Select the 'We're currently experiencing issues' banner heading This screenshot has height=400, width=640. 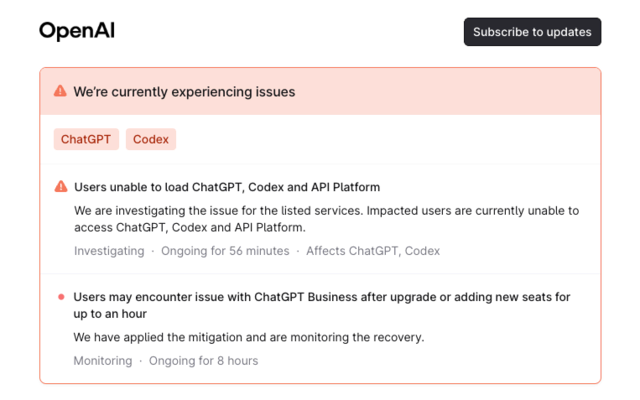point(184,92)
